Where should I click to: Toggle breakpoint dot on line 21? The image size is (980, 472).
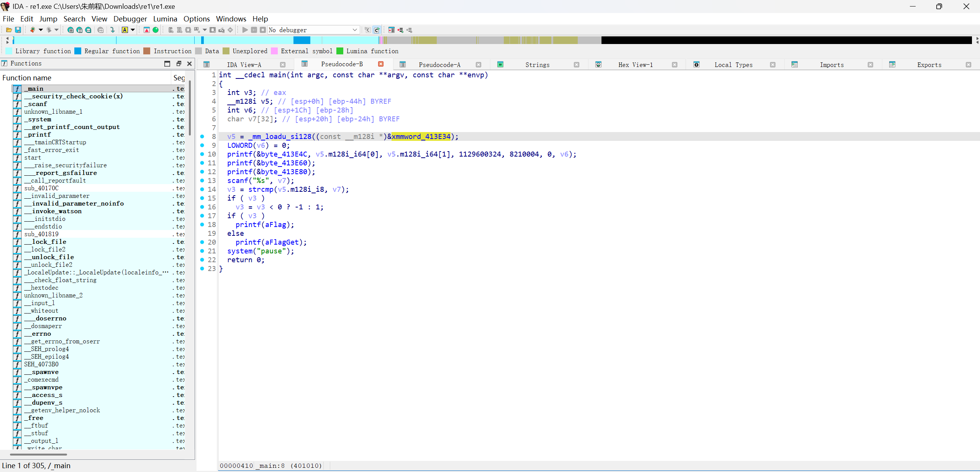(202, 251)
